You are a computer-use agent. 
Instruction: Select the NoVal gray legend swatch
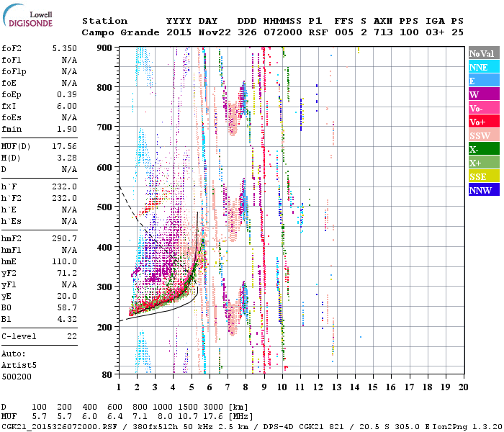(484, 53)
